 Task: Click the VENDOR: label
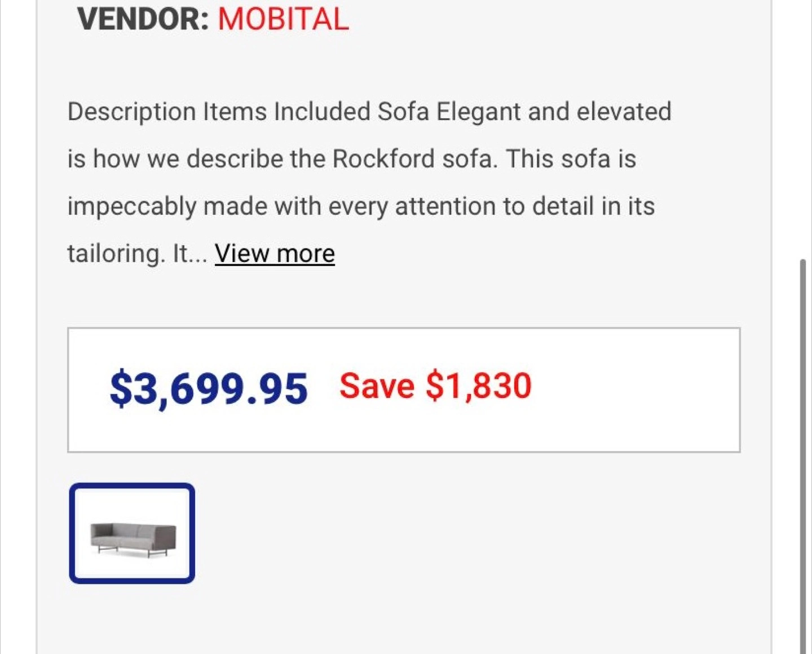point(143,19)
